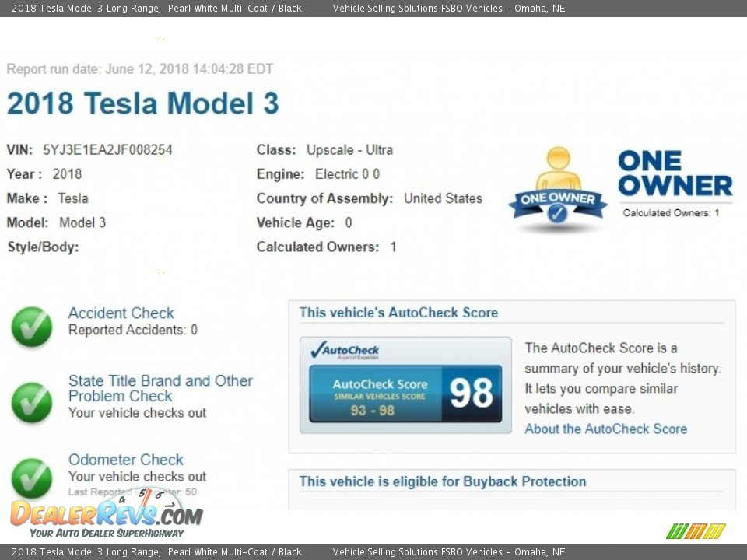Click the ONE OWNER large heading text

[x=675, y=173]
